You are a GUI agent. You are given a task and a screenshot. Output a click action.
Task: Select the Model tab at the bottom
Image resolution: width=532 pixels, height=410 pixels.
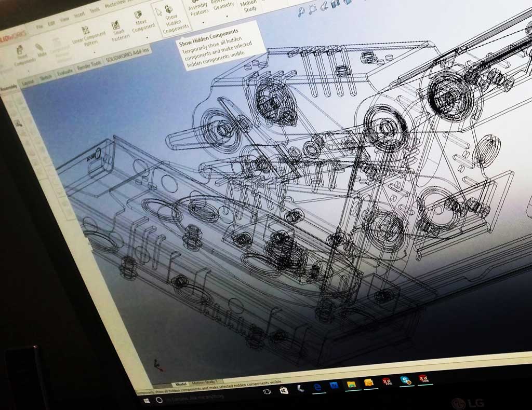pos(180,384)
